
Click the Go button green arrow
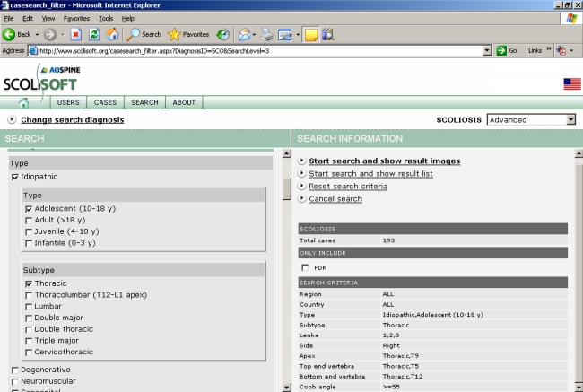(x=501, y=50)
